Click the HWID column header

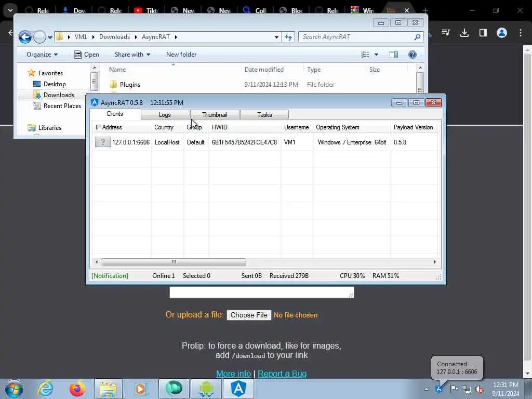coord(220,127)
